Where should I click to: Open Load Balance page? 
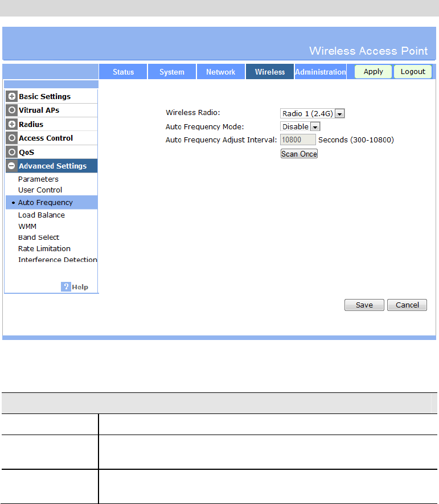(x=41, y=215)
